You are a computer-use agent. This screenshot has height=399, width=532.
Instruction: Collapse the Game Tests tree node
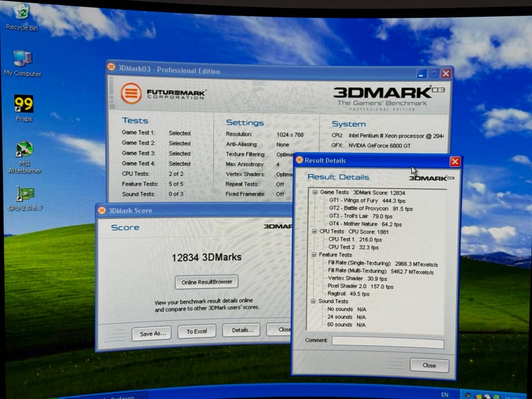(315, 192)
